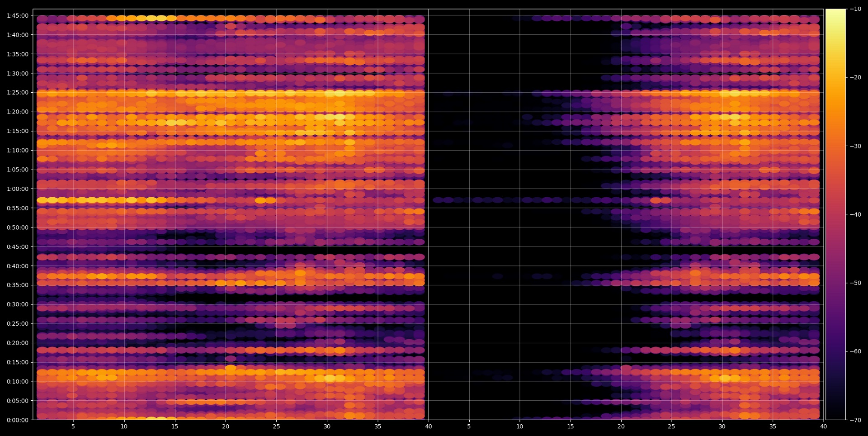Click the 0:45:00 time axis label
The height and width of the screenshot is (436, 868).
pos(18,246)
